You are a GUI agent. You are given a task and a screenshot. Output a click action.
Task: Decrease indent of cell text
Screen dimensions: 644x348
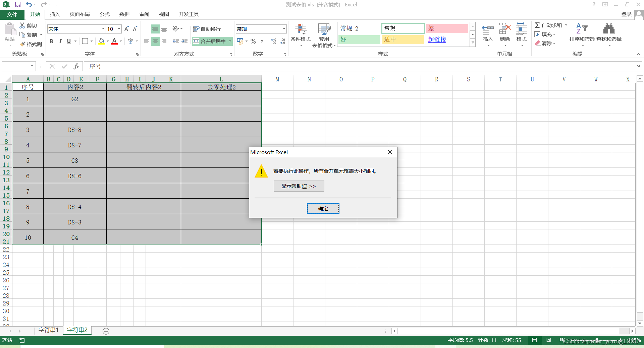pyautogui.click(x=176, y=41)
